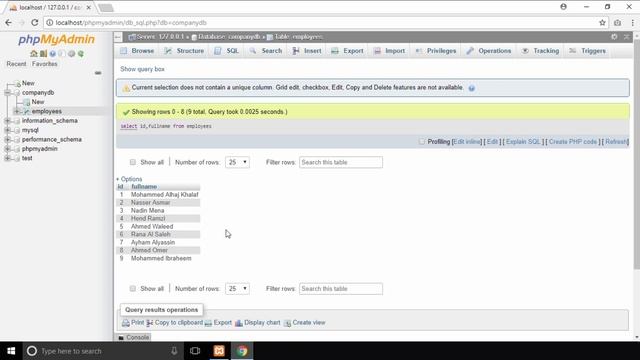Click the Export icon in query results operations

coord(208,323)
